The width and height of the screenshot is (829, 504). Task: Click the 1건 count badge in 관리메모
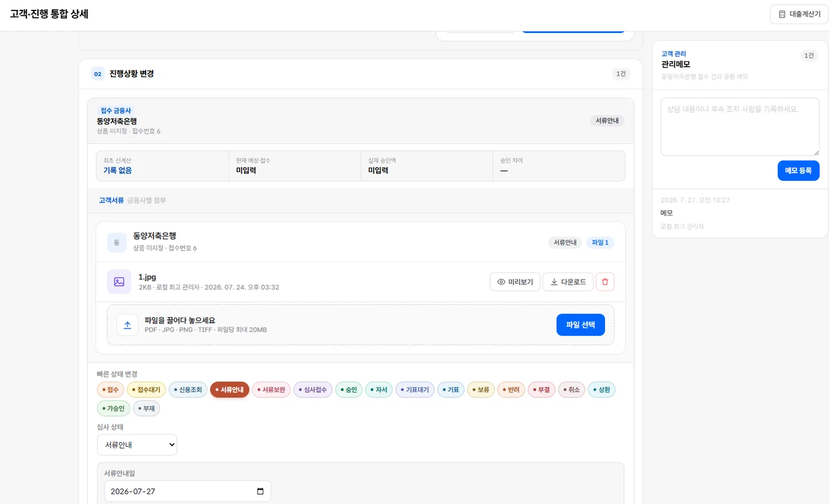tap(809, 55)
